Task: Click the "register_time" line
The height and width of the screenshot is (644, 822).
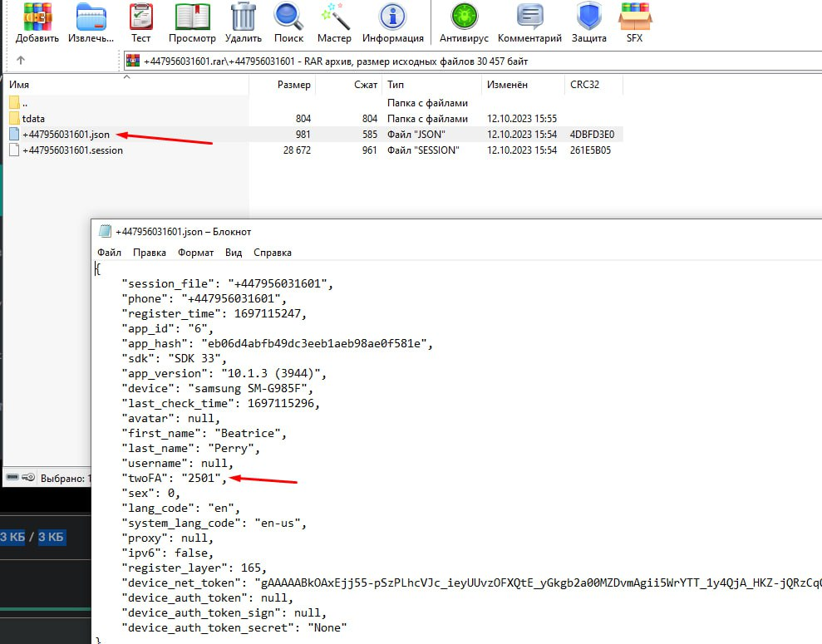Action: [214, 313]
